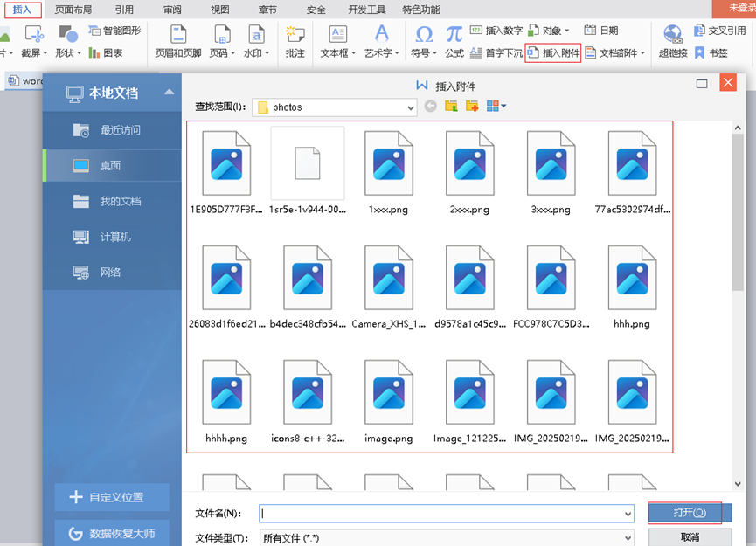Click the 文件名 filename input field
Screen dimensions: 756x546
point(446,514)
